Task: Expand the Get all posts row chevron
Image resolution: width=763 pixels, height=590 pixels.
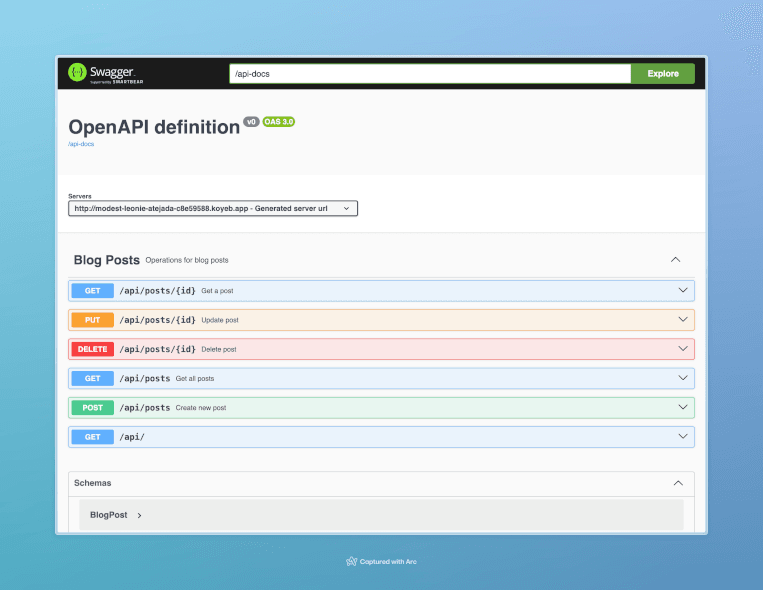Action: tap(683, 378)
